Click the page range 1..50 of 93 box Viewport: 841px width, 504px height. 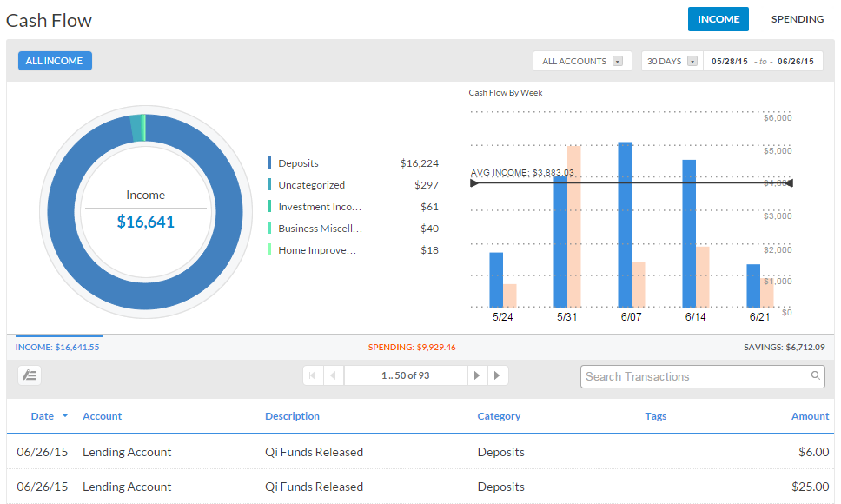[406, 375]
